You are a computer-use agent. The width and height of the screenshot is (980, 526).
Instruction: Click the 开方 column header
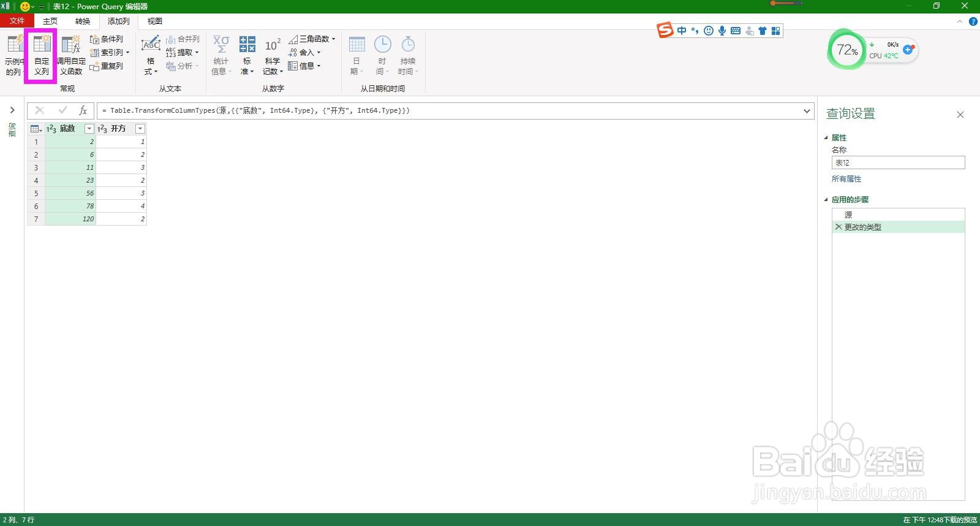tap(121, 129)
